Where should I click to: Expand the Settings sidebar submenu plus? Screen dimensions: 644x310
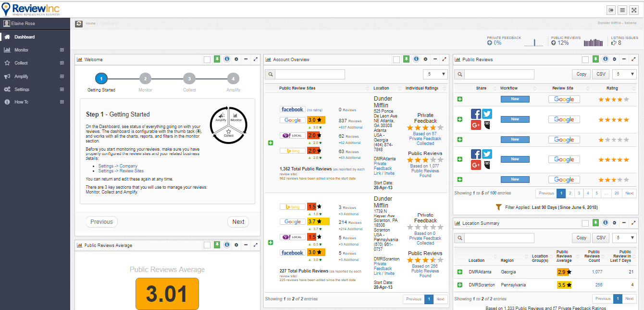tap(62, 89)
